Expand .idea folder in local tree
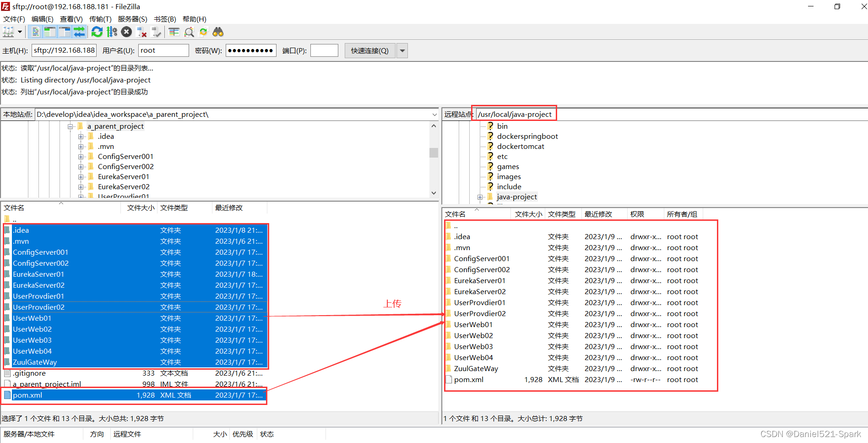Viewport: 868px width, 443px height. [81, 137]
